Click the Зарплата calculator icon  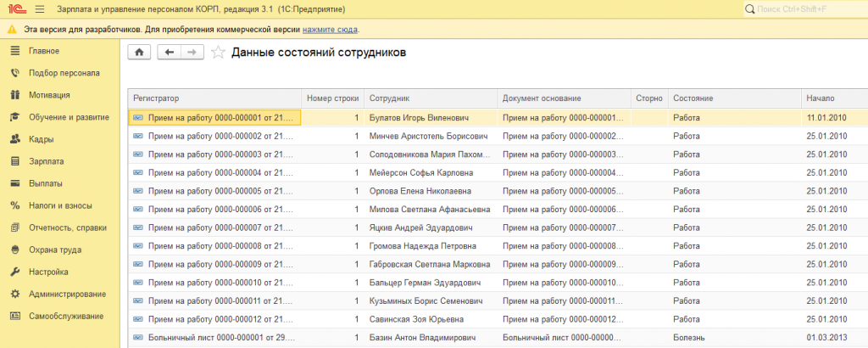[x=15, y=161]
